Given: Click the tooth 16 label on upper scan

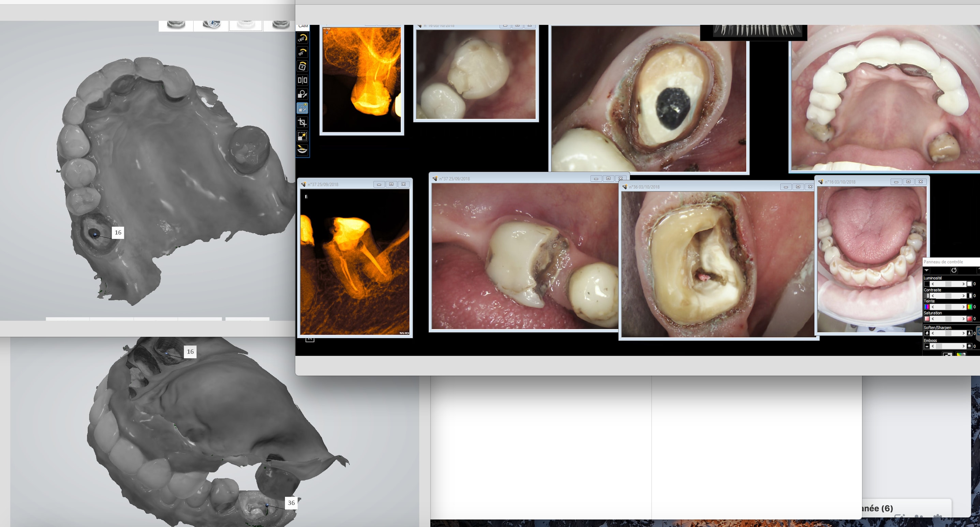Looking at the screenshot, I should coord(118,233).
